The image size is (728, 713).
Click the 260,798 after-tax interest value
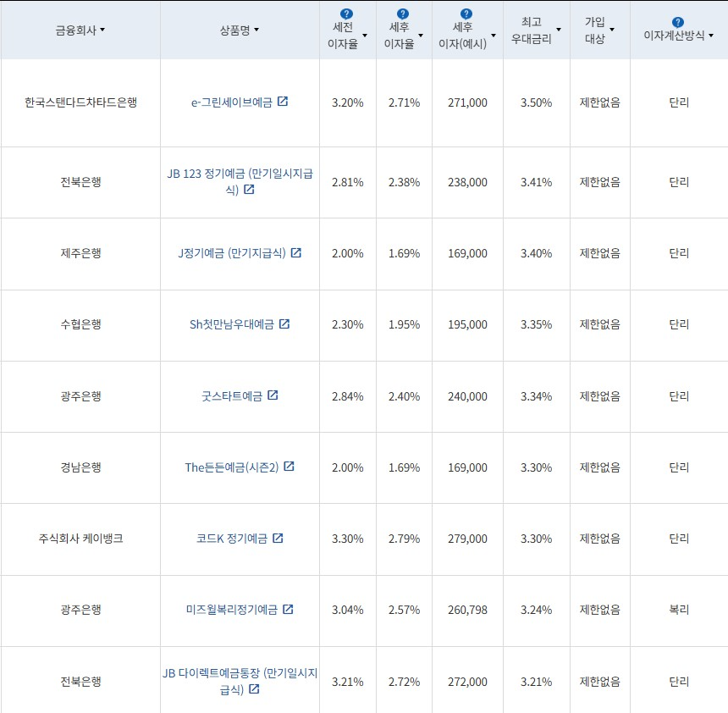(467, 610)
